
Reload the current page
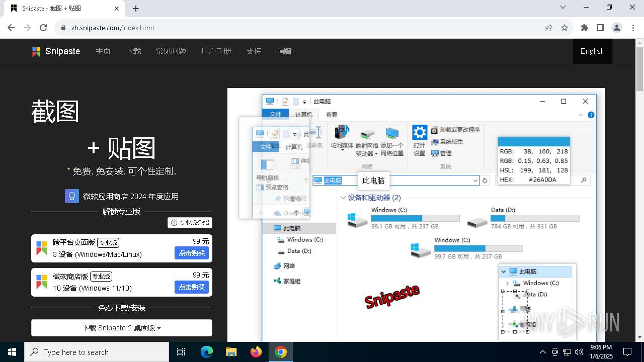coord(43,28)
